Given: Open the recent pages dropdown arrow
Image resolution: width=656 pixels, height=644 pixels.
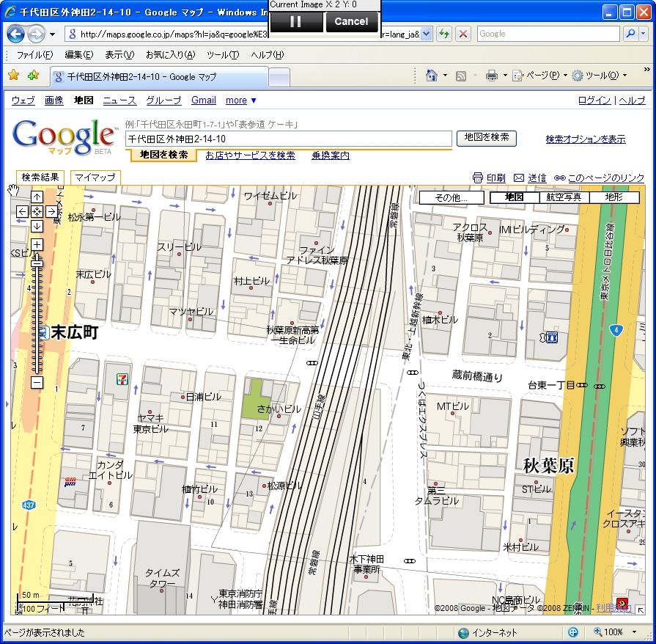Looking at the screenshot, I should (52, 34).
